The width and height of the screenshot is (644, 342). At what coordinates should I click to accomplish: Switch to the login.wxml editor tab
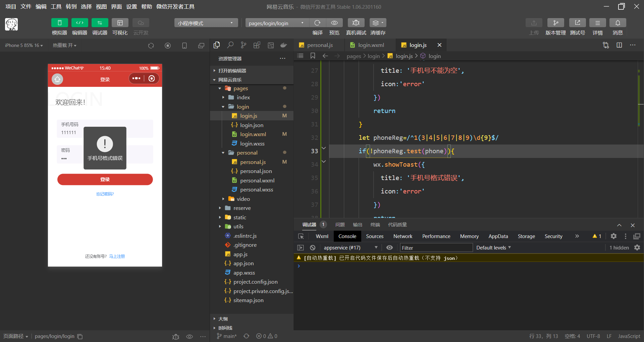point(371,45)
